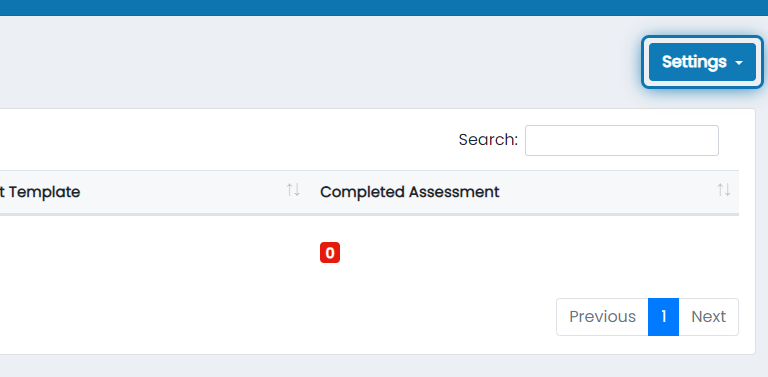Click up arrow of Template column sorter
Image resolution: width=768 pixels, height=377 pixels.
[x=290, y=189]
